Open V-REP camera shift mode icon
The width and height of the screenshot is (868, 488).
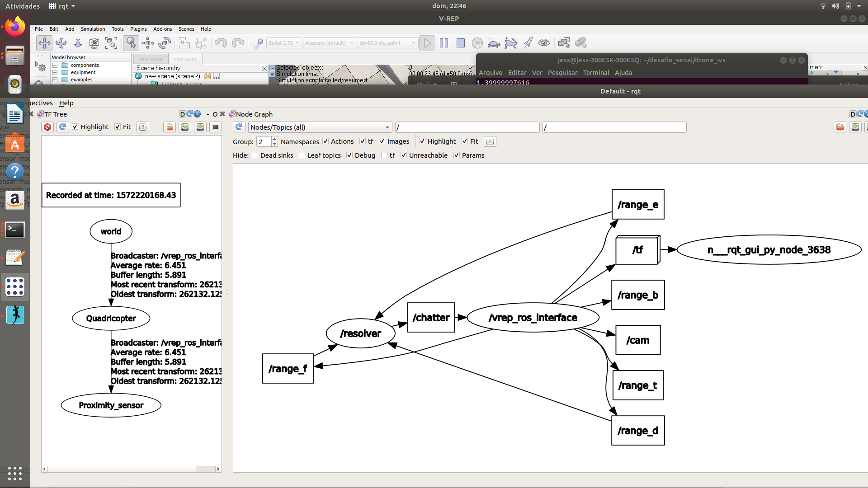pos(44,43)
